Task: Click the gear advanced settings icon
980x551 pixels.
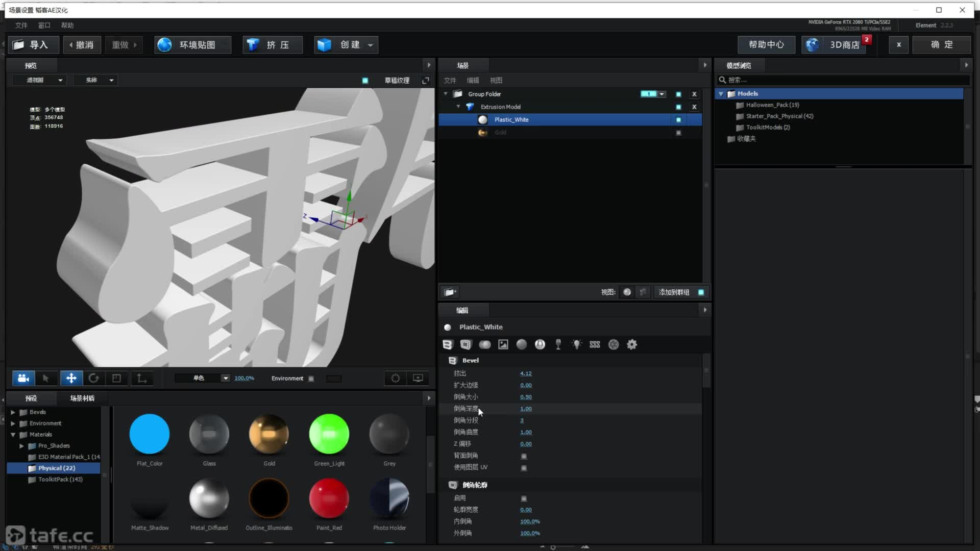Action: click(632, 344)
